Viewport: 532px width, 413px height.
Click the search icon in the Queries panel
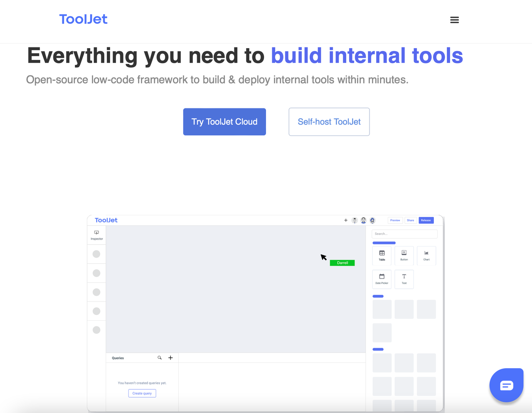160,358
